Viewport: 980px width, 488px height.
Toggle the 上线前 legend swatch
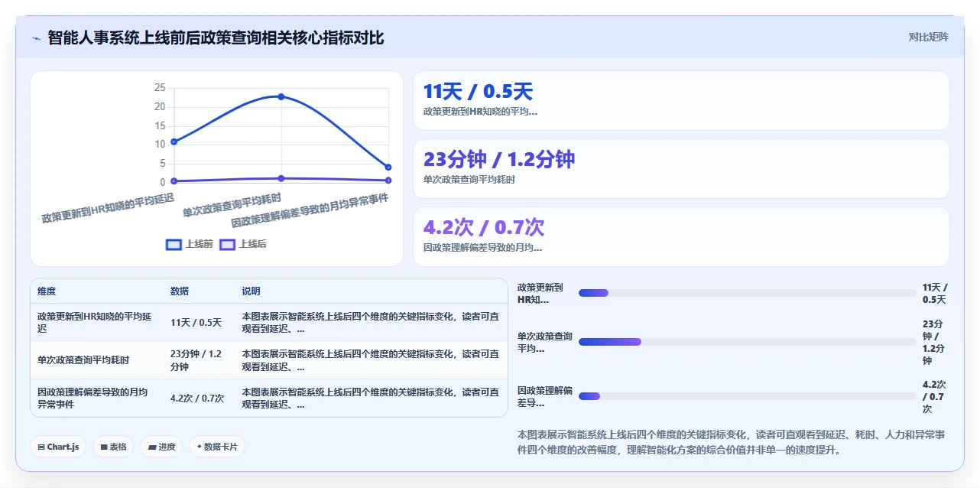tap(174, 245)
